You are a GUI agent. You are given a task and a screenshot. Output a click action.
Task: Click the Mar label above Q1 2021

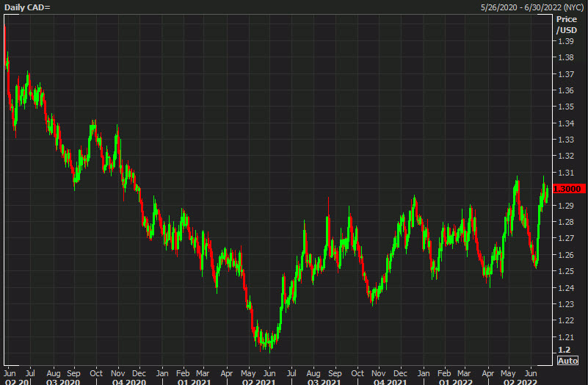click(203, 373)
